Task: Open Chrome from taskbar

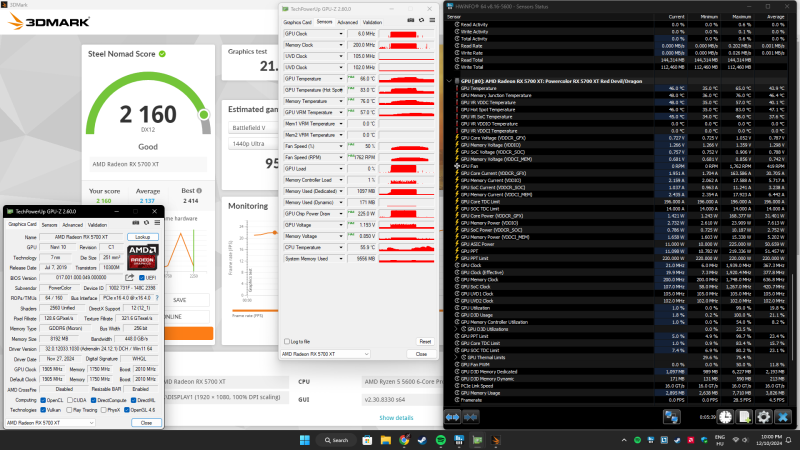Action: click(404, 440)
